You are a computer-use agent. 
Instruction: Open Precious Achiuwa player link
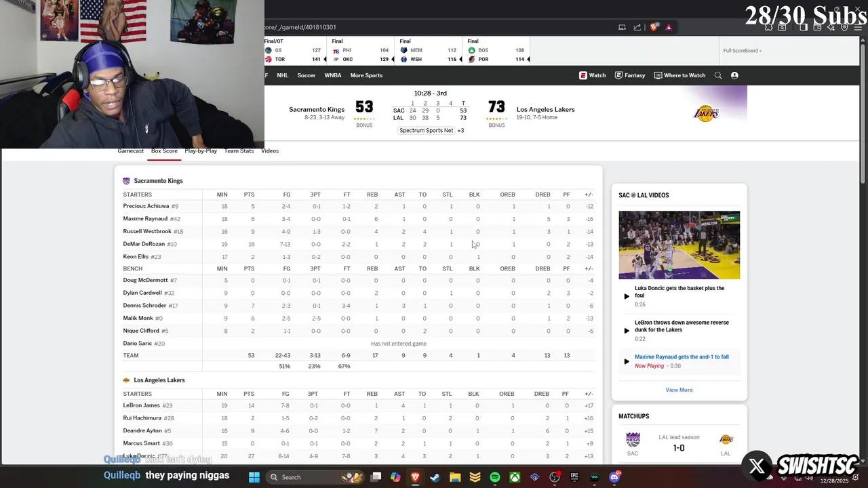point(146,206)
